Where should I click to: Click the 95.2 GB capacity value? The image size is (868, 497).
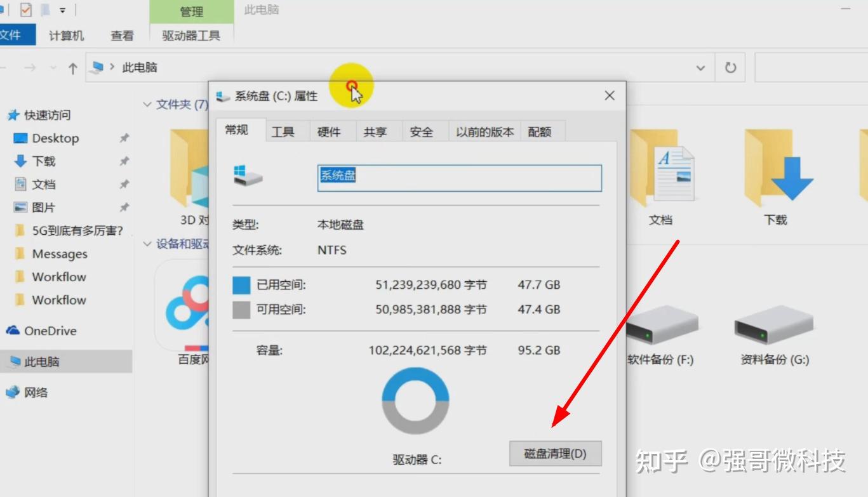click(539, 350)
